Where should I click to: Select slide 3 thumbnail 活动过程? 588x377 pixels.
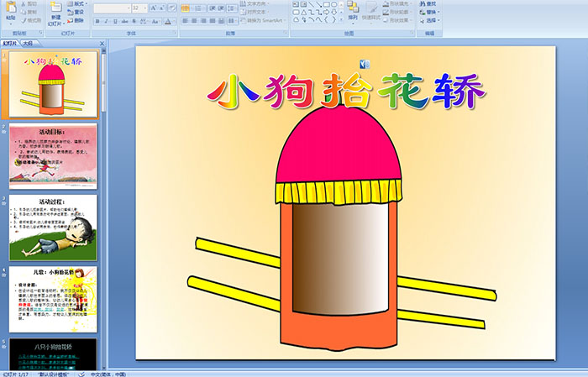click(x=53, y=228)
